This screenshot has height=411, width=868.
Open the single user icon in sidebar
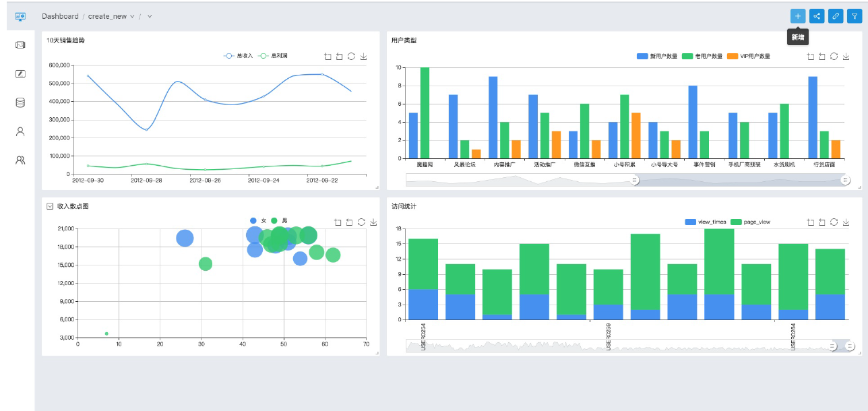[20, 131]
